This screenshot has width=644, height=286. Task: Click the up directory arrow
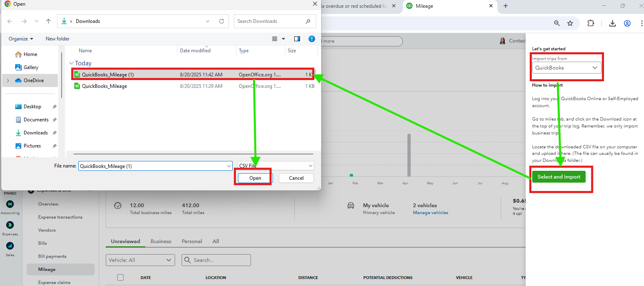click(x=49, y=21)
